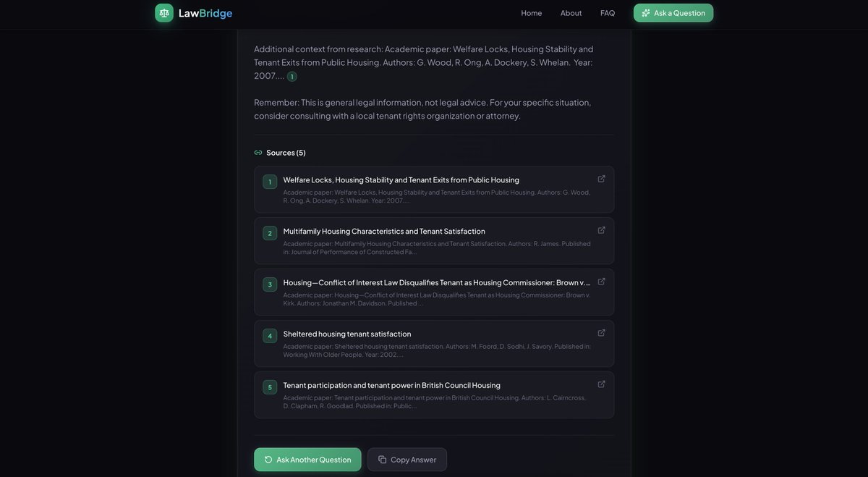Open Sheltered housing tenant satisfaction title
Image resolution: width=868 pixels, height=477 pixels.
347,334
